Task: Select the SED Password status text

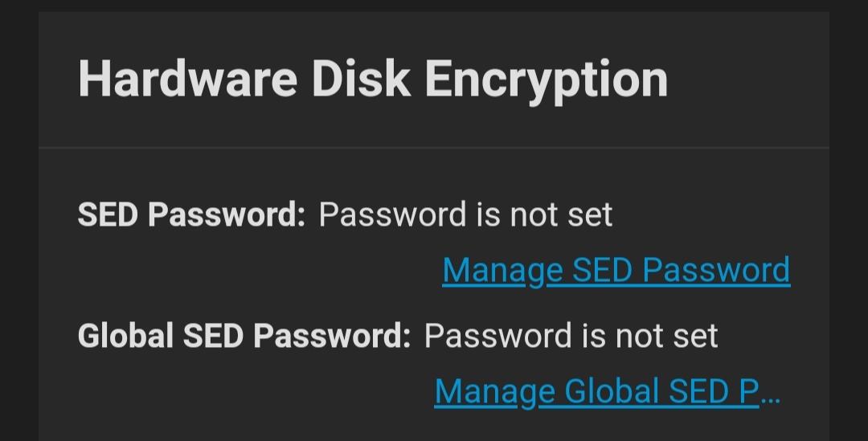Action: (465, 214)
